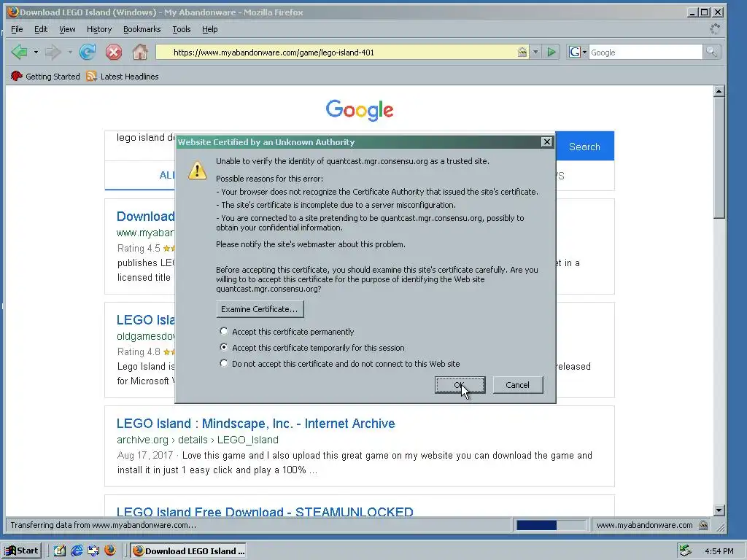This screenshot has width=747, height=560.
Task: Click the Forward arrow button
Action: [x=53, y=52]
